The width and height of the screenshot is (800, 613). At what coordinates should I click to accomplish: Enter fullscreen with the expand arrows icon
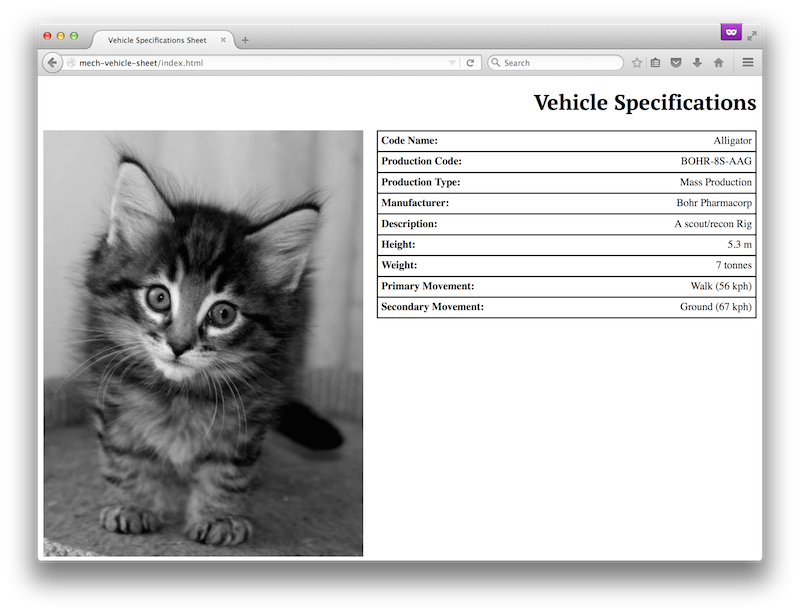point(752,36)
